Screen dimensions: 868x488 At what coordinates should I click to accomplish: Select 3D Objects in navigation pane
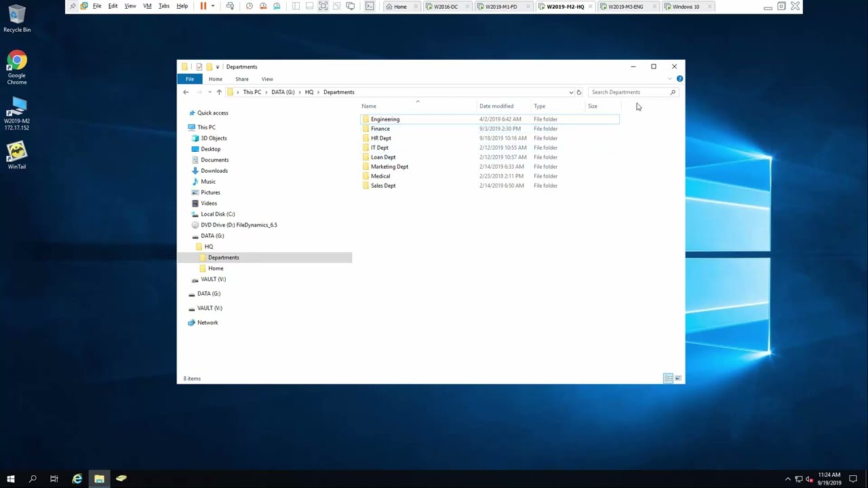coord(214,138)
